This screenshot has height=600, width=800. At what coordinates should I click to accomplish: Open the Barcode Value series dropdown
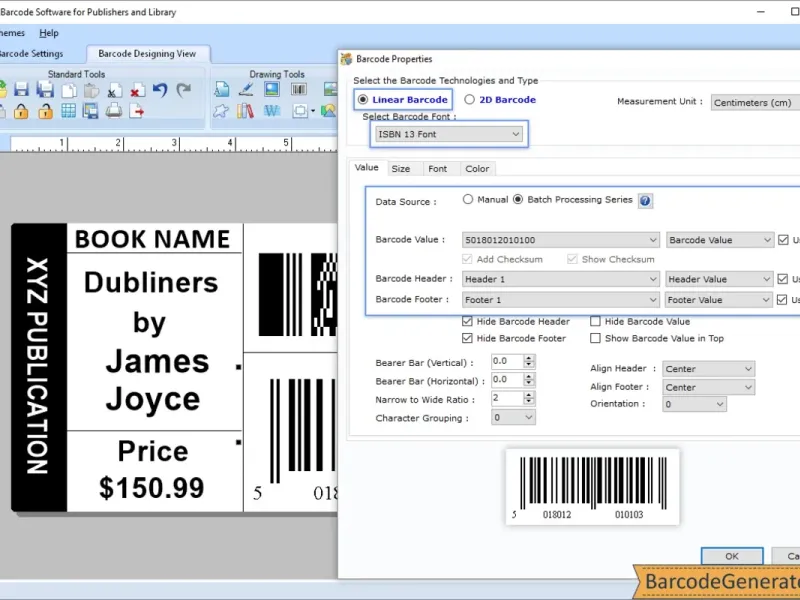[x=720, y=240]
